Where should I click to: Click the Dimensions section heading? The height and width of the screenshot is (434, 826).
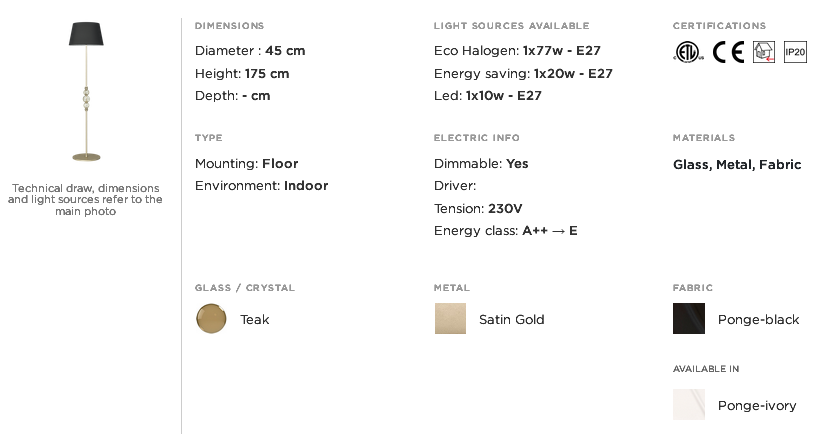pos(230,26)
